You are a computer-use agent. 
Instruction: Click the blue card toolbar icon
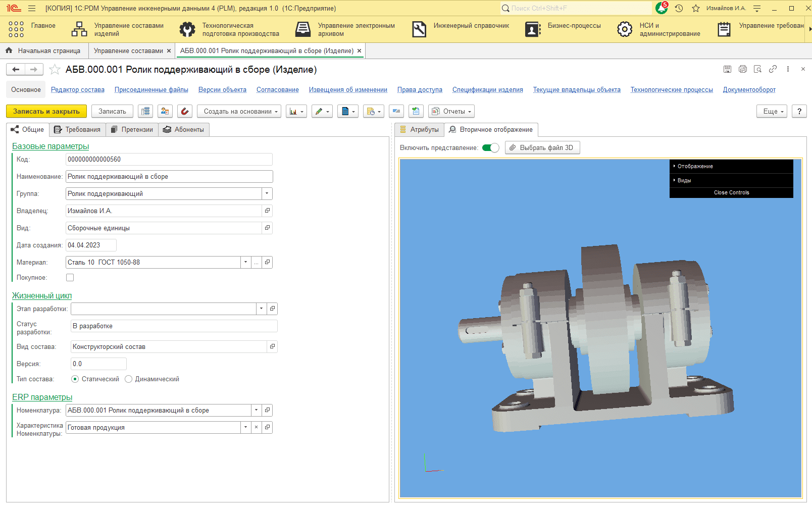[x=396, y=111]
